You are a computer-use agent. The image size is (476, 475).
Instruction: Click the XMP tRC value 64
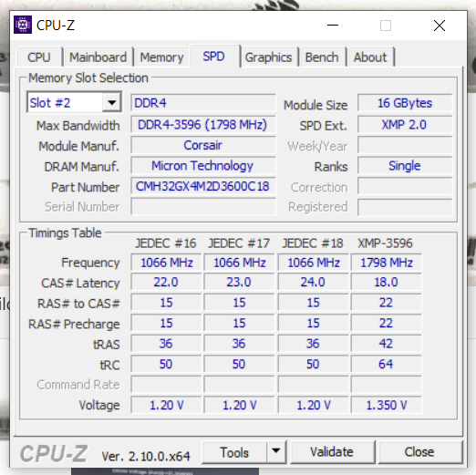click(x=386, y=364)
